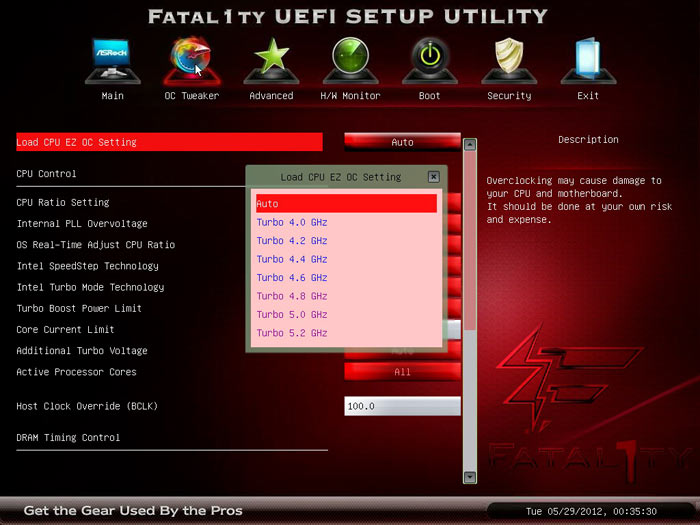The image size is (700, 525).
Task: Click the Exit tab label
Action: pos(588,96)
